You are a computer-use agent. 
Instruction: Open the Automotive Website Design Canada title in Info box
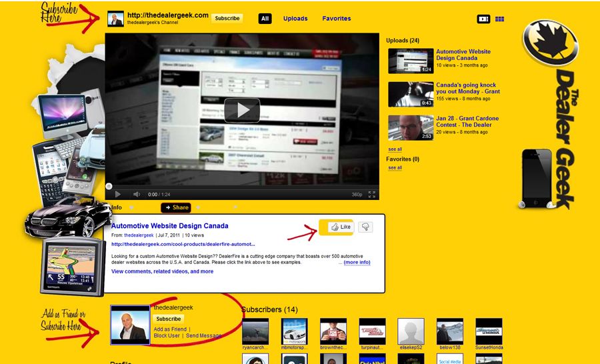click(170, 226)
